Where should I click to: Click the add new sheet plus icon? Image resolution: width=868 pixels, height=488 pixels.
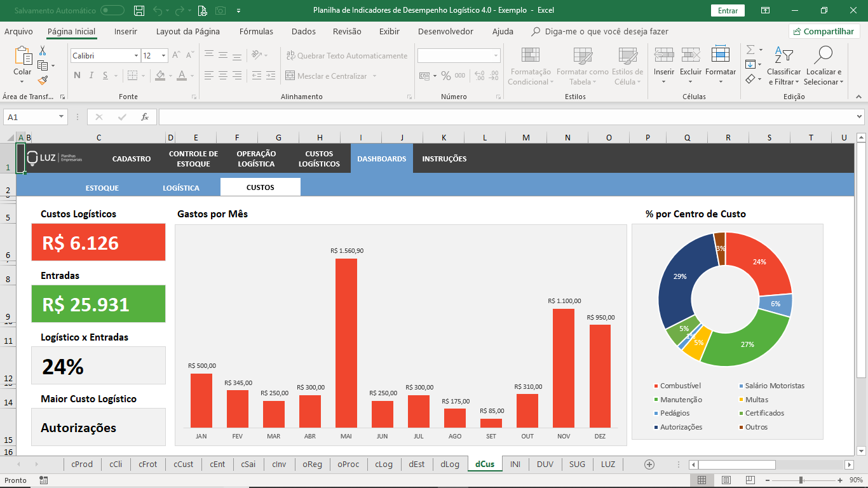pos(649,464)
